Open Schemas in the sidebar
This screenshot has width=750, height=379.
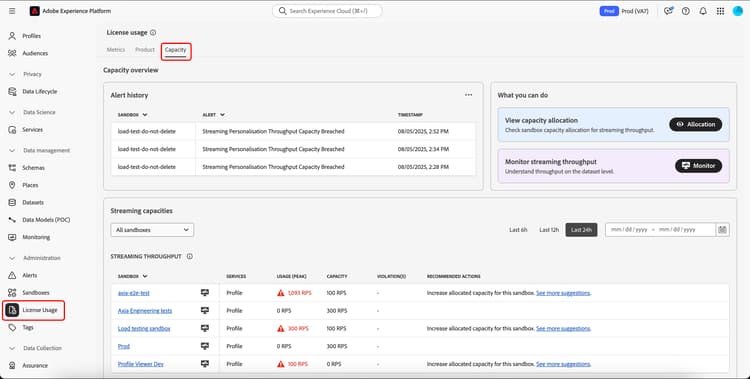[33, 168]
